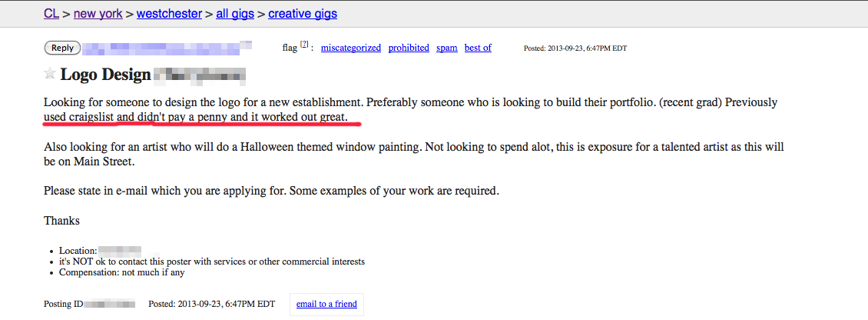Click the posted timestamp in the top bar
Viewport: 868px width, 320px height.
coord(576,48)
